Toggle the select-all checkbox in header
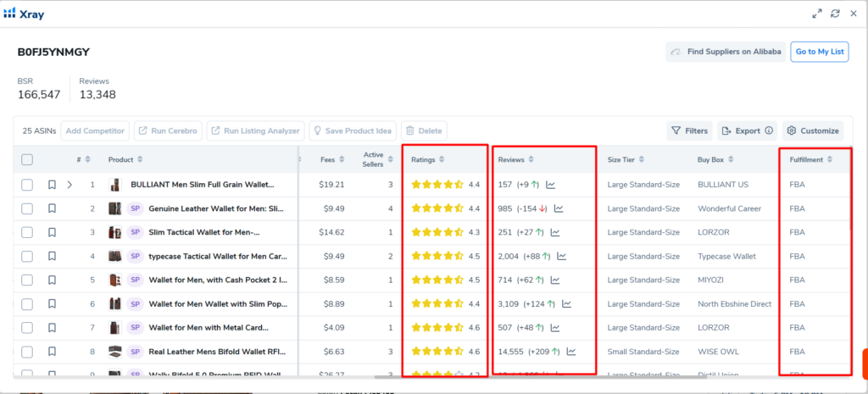 point(27,160)
